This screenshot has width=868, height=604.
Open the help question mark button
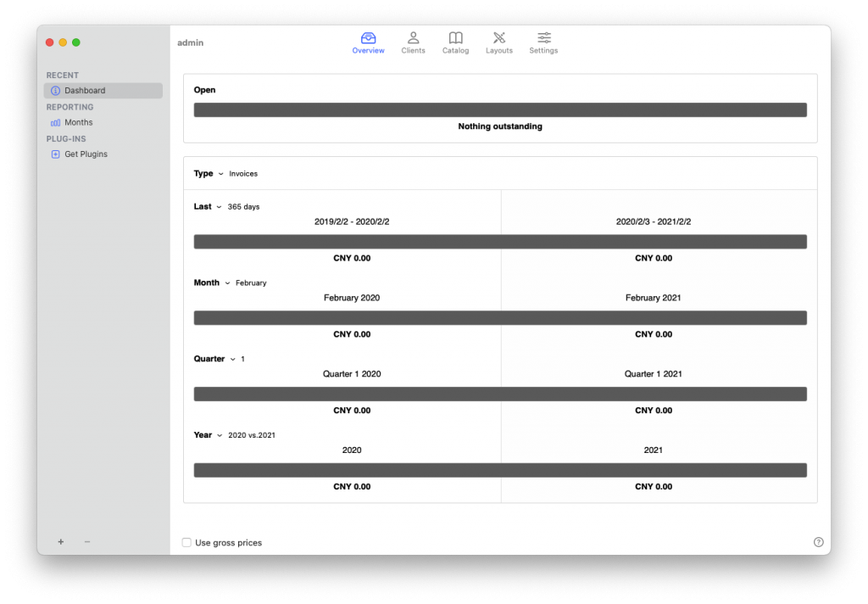pyautogui.click(x=818, y=542)
